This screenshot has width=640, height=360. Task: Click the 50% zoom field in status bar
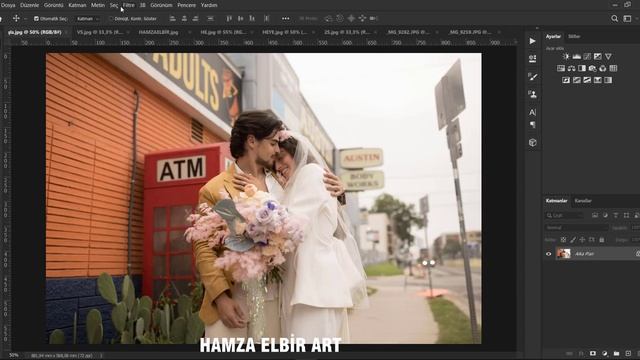point(13,356)
